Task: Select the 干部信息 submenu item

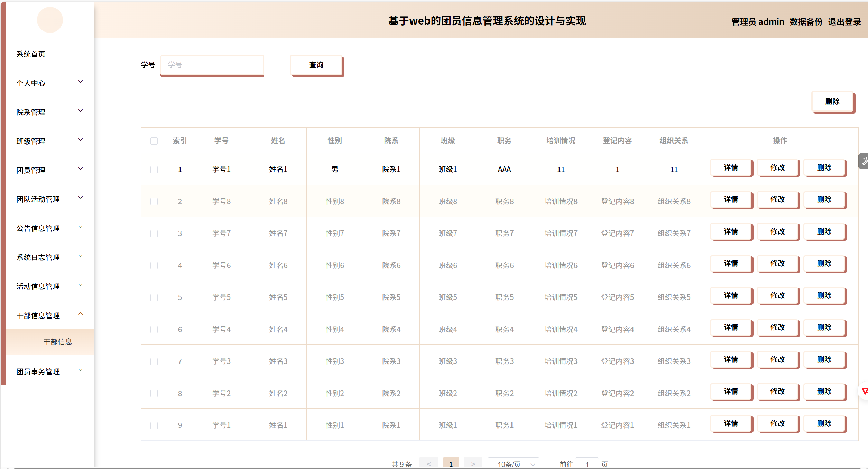Action: click(x=58, y=342)
